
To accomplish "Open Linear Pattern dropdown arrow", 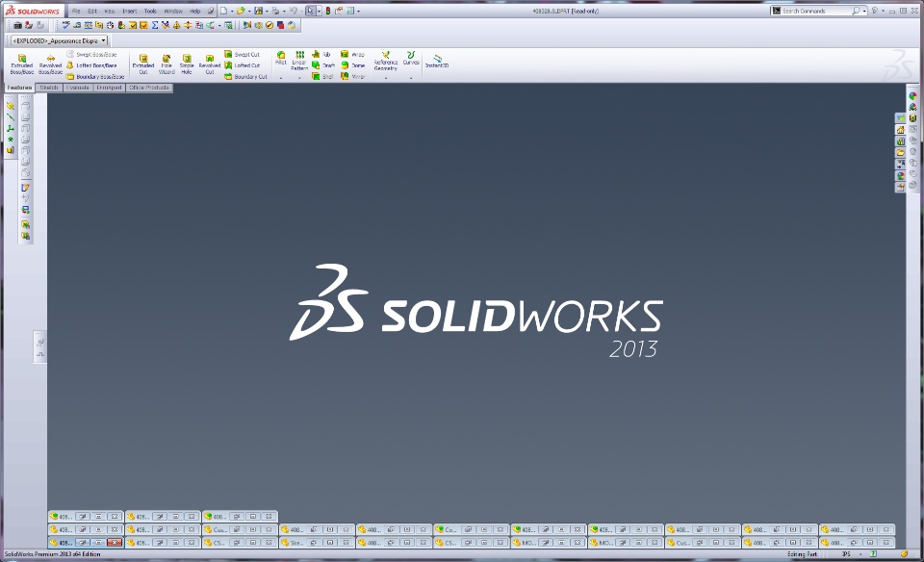I will coord(299,78).
